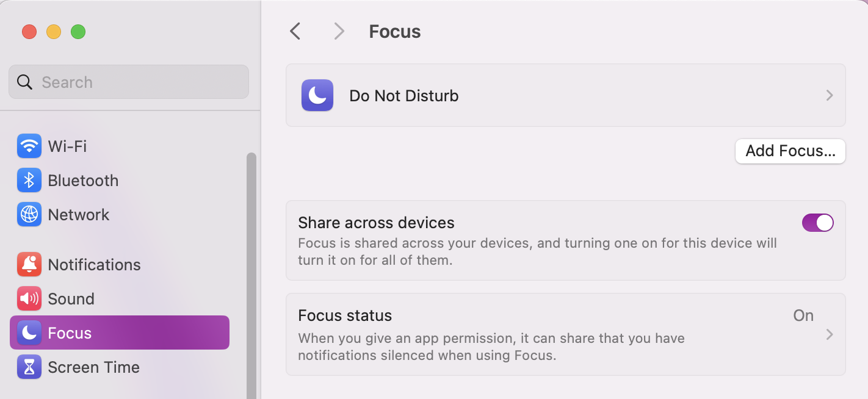Choose Notifications from the sidebar

coord(93,264)
